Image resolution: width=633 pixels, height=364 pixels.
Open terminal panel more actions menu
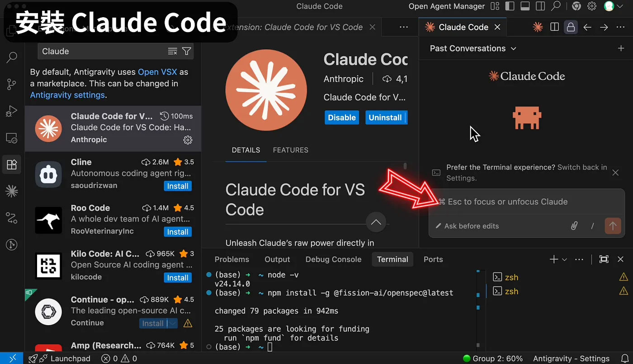579,259
